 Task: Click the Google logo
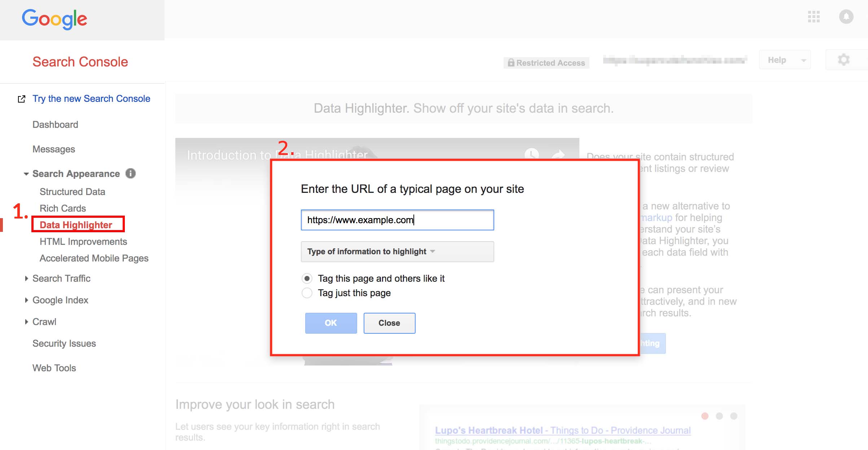(x=54, y=19)
